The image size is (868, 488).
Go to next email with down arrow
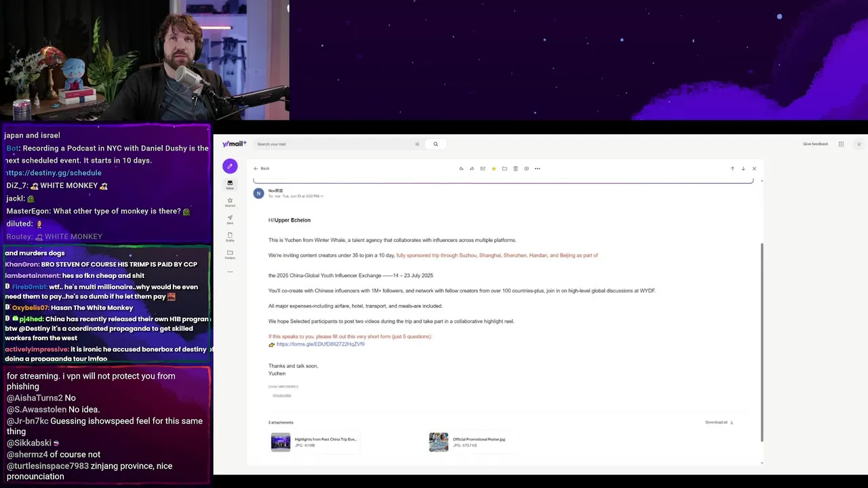[743, 168]
